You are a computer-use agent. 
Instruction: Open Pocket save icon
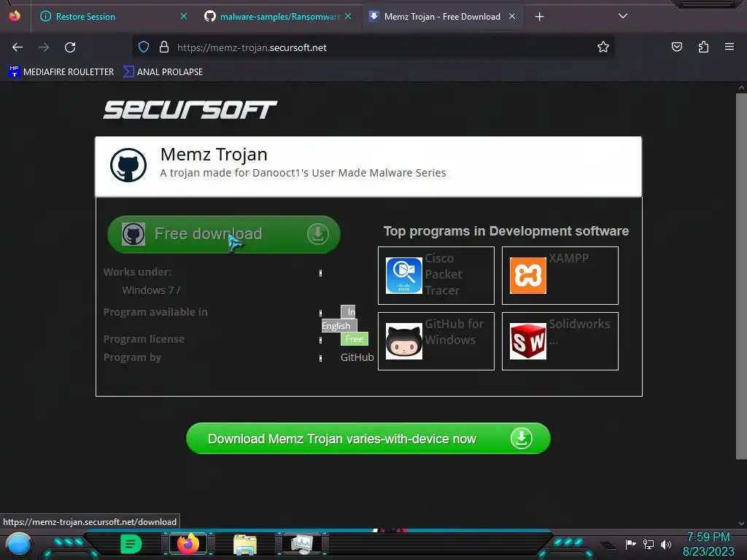click(677, 47)
